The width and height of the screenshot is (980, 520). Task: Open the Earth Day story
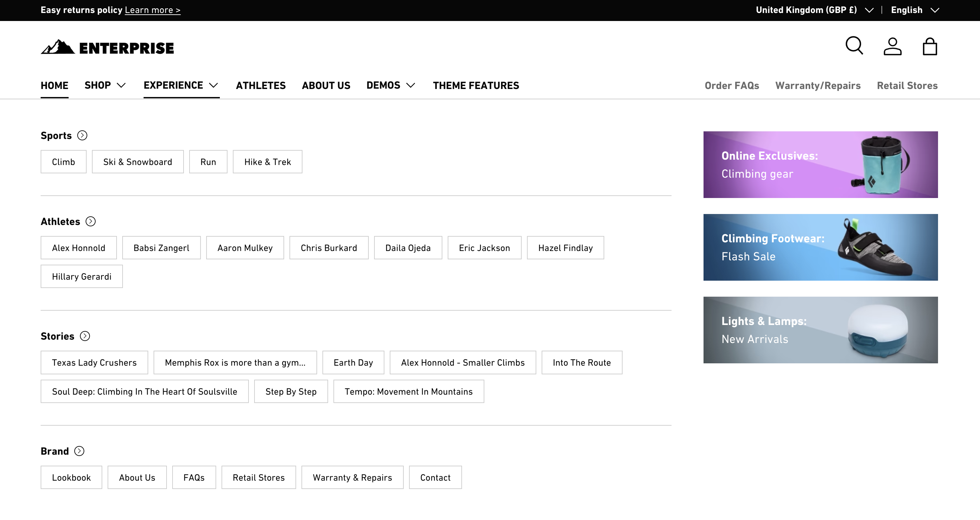click(x=353, y=362)
